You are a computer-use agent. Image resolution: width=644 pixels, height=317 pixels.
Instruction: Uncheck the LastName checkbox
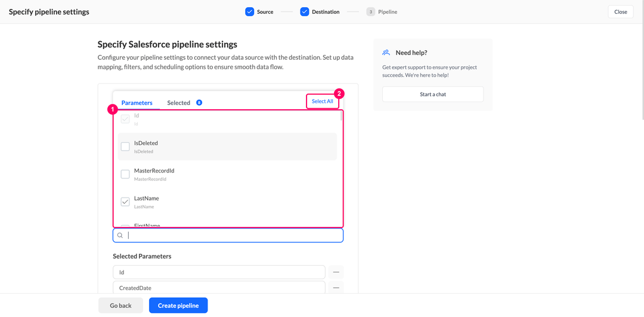tap(125, 202)
